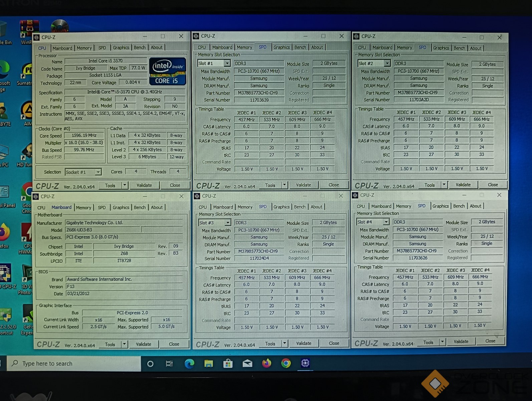Screen dimensions: 532x401
Task: Switch to Memory tab in the processor window
Action: (84, 48)
